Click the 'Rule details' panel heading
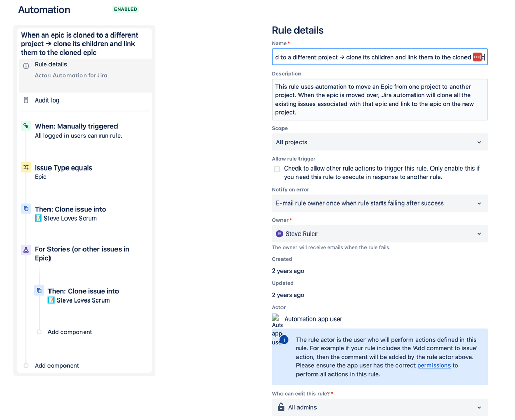This screenshot has height=420, width=515. coord(297,30)
